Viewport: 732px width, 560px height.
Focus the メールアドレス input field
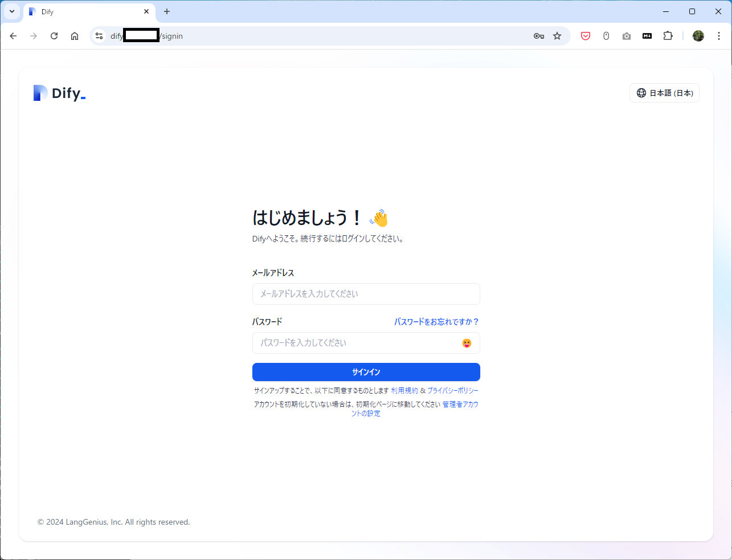click(366, 294)
